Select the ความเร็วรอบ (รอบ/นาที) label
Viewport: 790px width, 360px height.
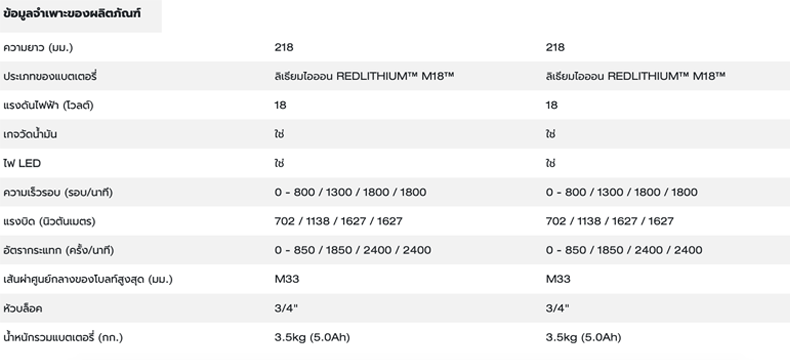(x=58, y=193)
